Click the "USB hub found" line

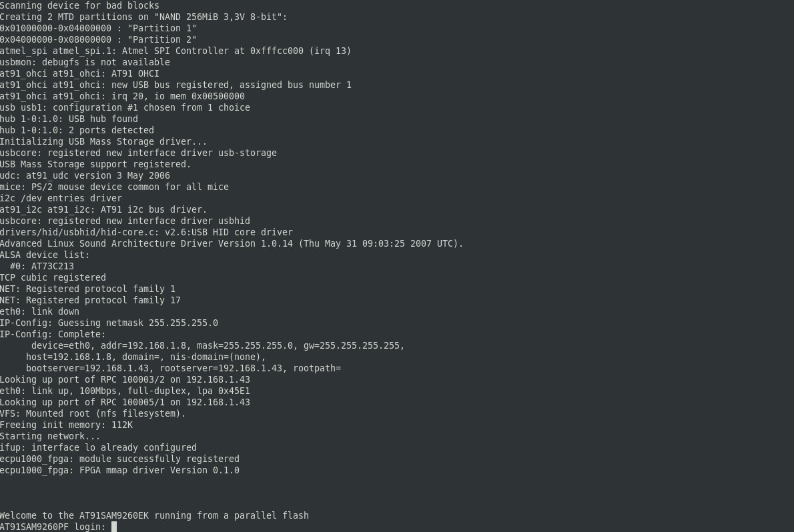[69, 119]
